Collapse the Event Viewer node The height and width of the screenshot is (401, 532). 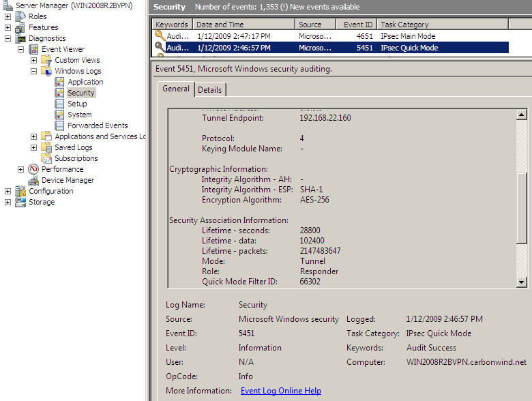tap(20, 49)
